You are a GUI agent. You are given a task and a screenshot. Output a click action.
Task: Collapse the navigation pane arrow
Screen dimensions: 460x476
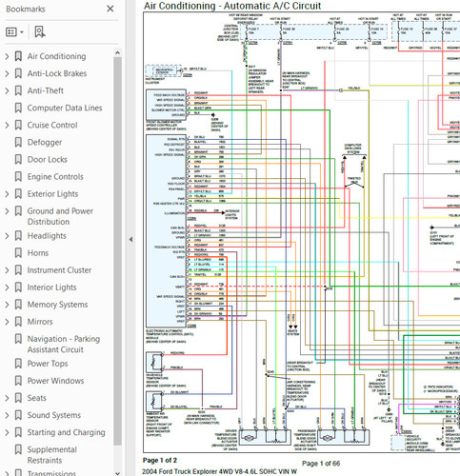[x=130, y=240]
